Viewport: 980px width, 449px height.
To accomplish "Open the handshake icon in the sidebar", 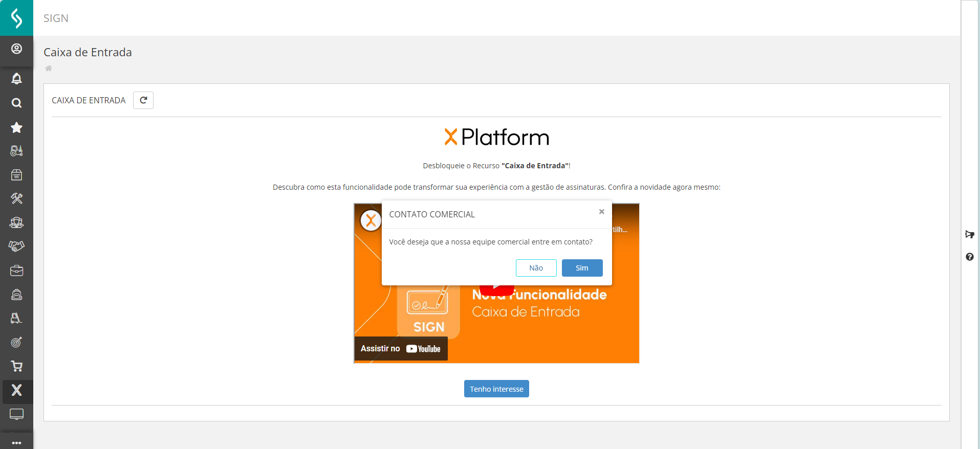I will [16, 246].
